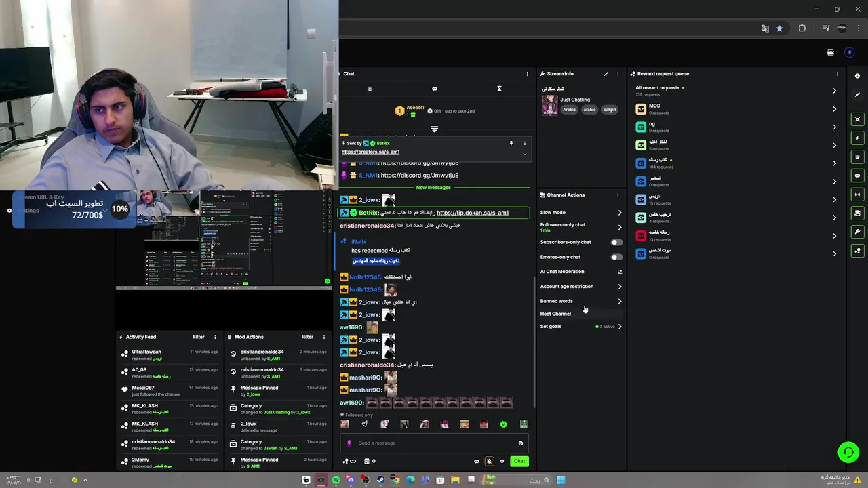Viewport: 868px width, 488px height.
Task: Open browser extensions puzzle icon
Action: pyautogui.click(x=802, y=28)
